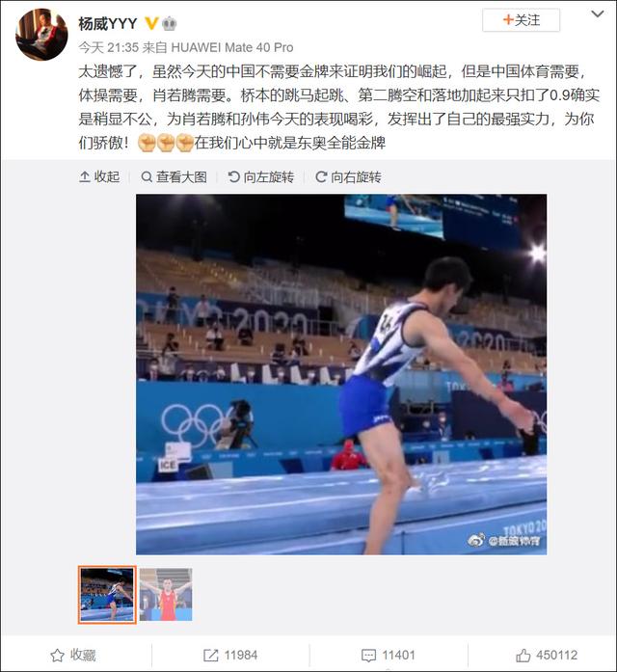Open comments icon showing 11401
The width and height of the screenshot is (617, 672).
point(389,655)
